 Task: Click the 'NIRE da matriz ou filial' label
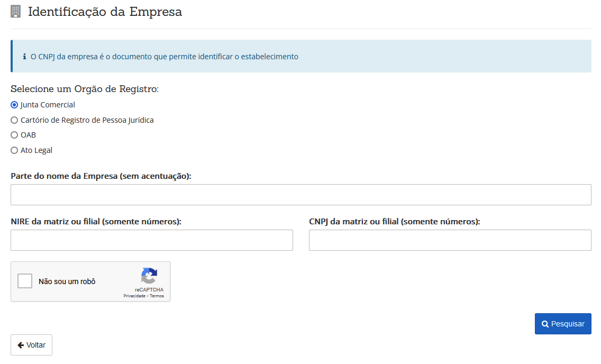point(96,222)
